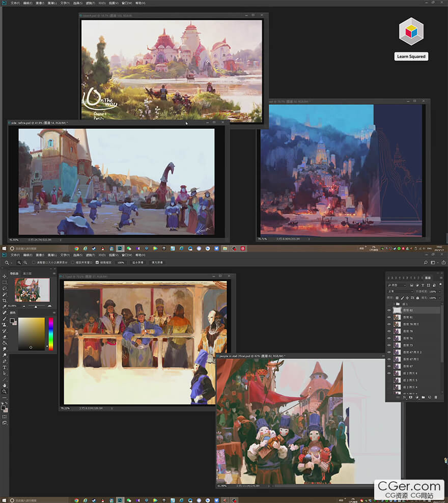Hide layer 图层 67 拷贝 2 with its eye

pos(389,352)
